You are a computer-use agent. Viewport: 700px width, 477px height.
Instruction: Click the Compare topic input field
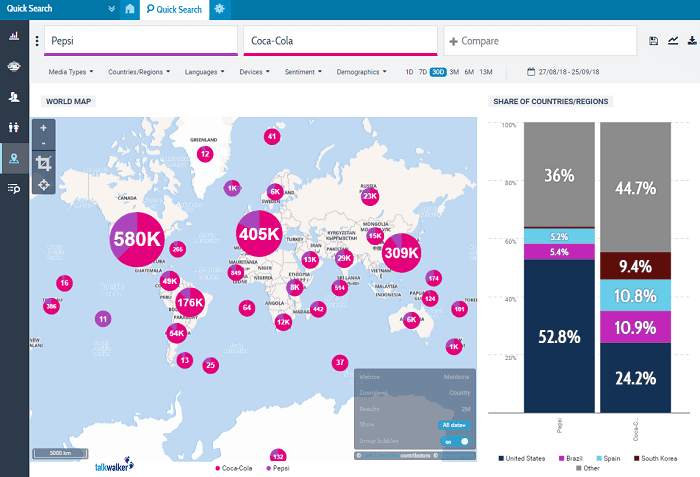coord(540,41)
